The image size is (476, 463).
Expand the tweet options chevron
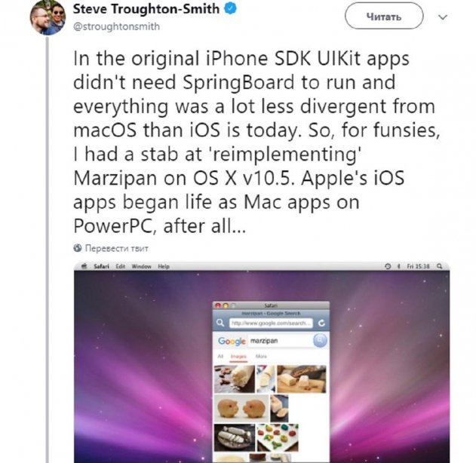(443, 17)
